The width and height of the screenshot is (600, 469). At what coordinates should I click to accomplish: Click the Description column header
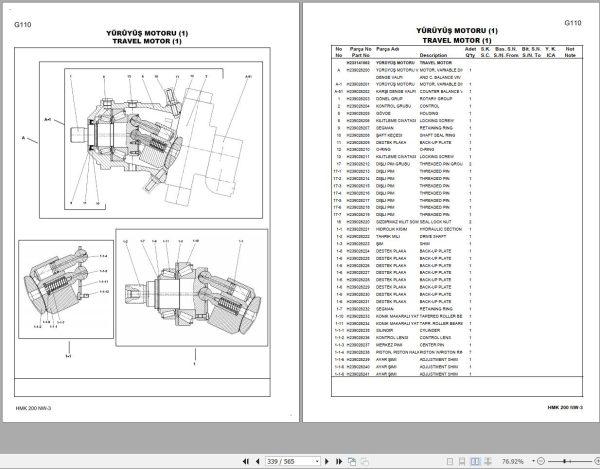coord(433,55)
